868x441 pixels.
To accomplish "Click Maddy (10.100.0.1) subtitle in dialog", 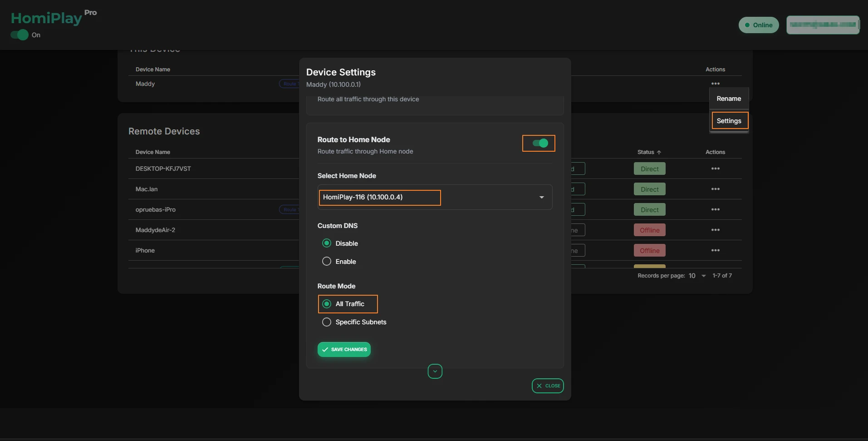I will [x=333, y=84].
